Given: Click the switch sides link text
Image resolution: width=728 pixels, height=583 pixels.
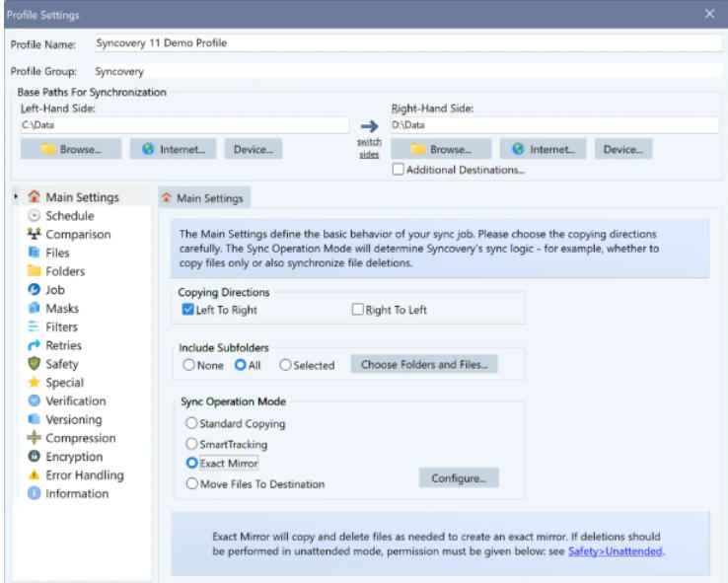Looking at the screenshot, I should pos(369,148).
